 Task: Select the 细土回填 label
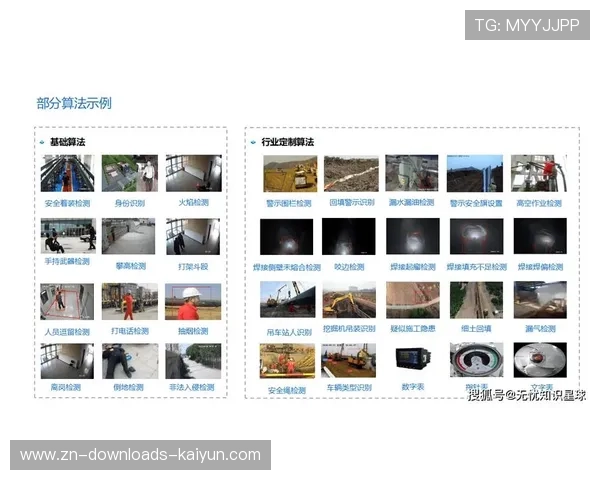476,329
